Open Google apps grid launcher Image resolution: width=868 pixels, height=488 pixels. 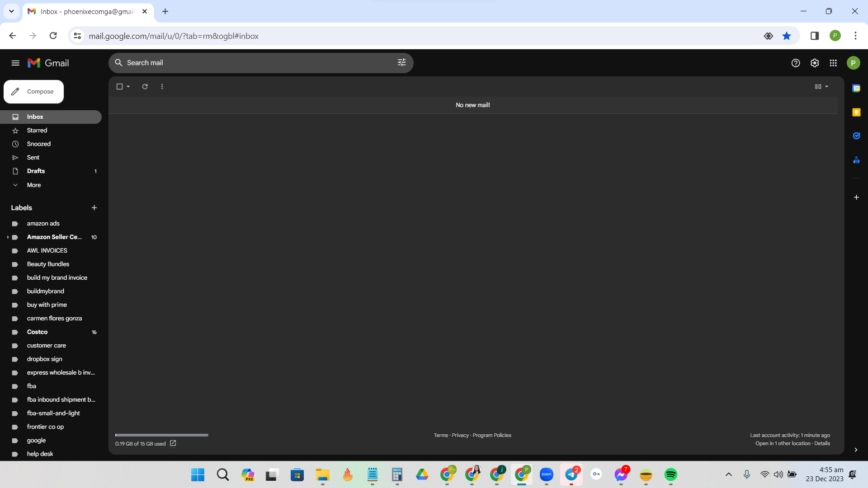tap(833, 63)
